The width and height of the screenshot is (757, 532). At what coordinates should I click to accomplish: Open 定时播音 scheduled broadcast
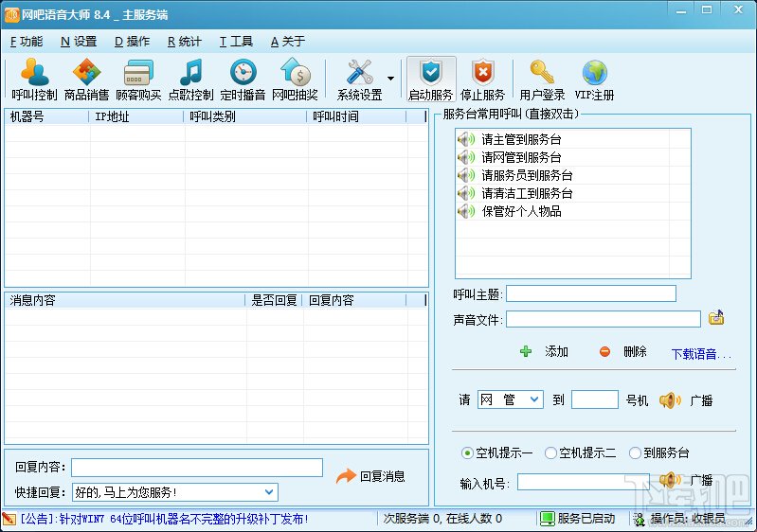[243, 80]
